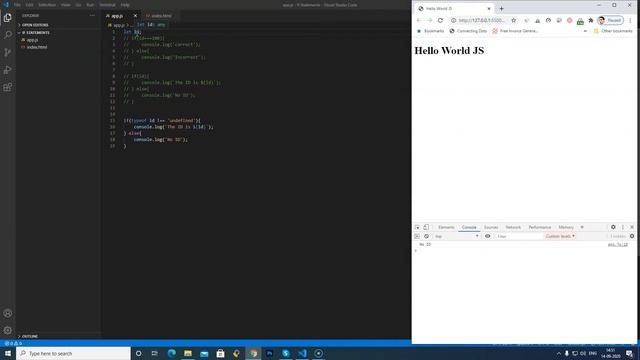
Task: Click the Windows taskbar search box
Action: (x=73, y=353)
